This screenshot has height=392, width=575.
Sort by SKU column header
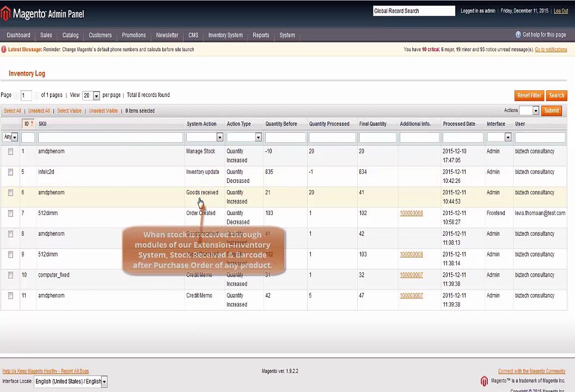(42, 124)
